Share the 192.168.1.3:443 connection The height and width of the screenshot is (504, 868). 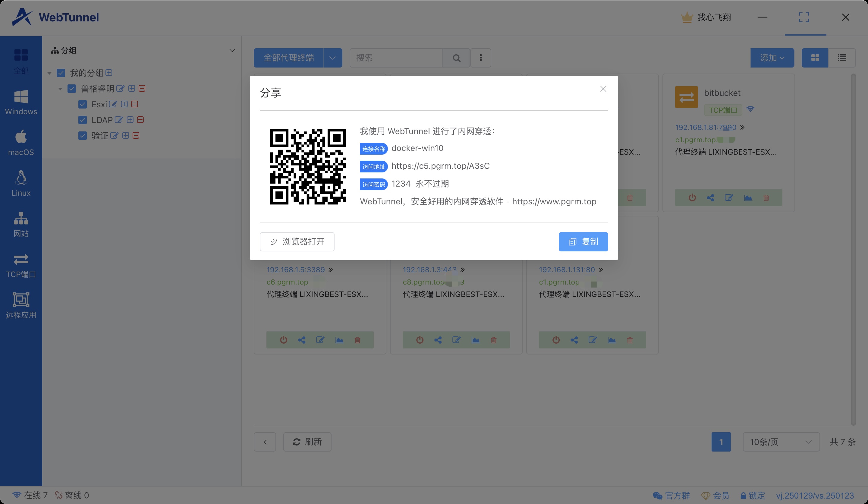(438, 340)
